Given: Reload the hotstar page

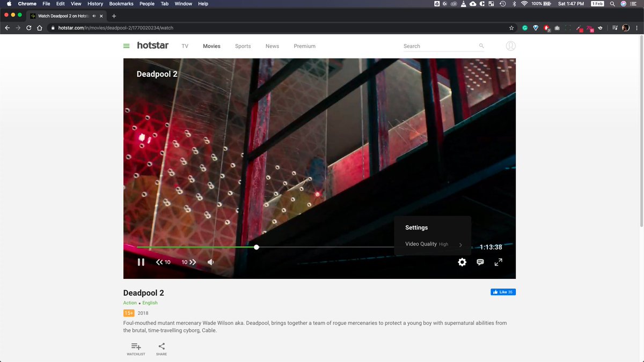Looking at the screenshot, I should coord(28,28).
